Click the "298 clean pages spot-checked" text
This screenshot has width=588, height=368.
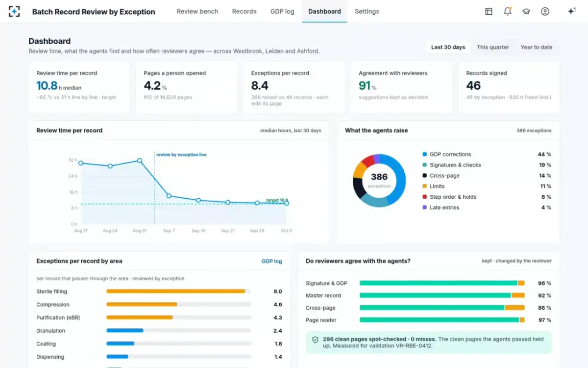365,339
